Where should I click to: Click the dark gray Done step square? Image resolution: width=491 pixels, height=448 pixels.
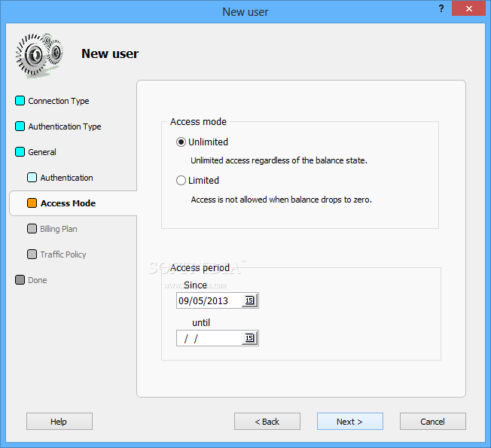click(20, 280)
